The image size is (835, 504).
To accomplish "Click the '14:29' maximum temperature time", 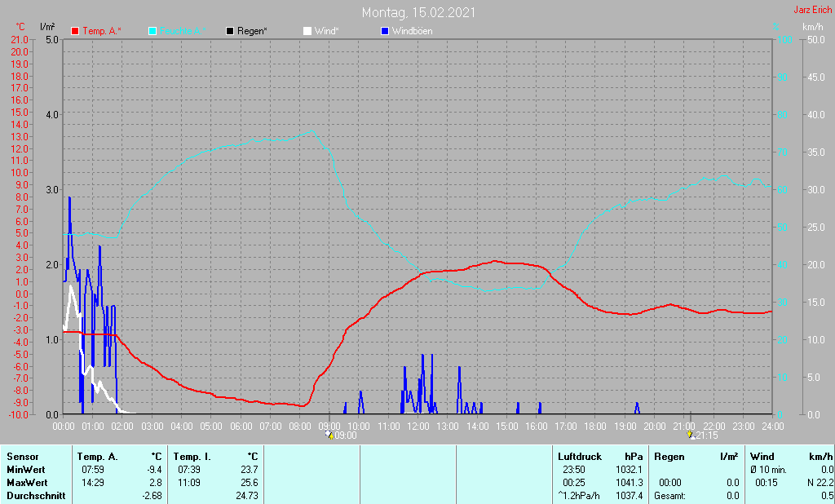I will [x=93, y=483].
